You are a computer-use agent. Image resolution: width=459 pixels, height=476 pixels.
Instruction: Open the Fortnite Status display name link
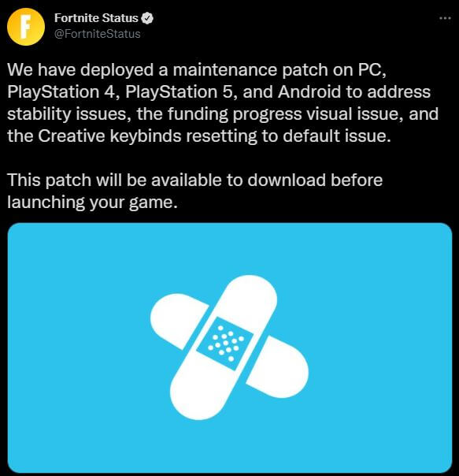(x=96, y=18)
